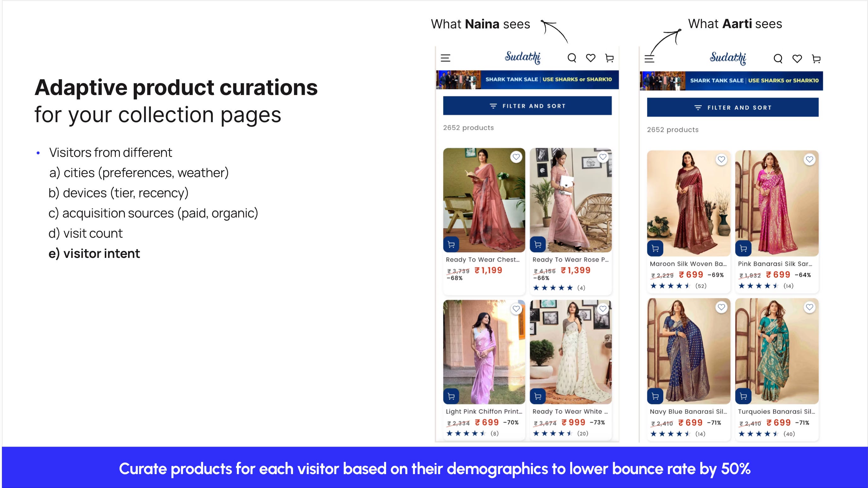Open hamburger menu in Naina's screen
The image size is (868, 488).
[x=445, y=58]
